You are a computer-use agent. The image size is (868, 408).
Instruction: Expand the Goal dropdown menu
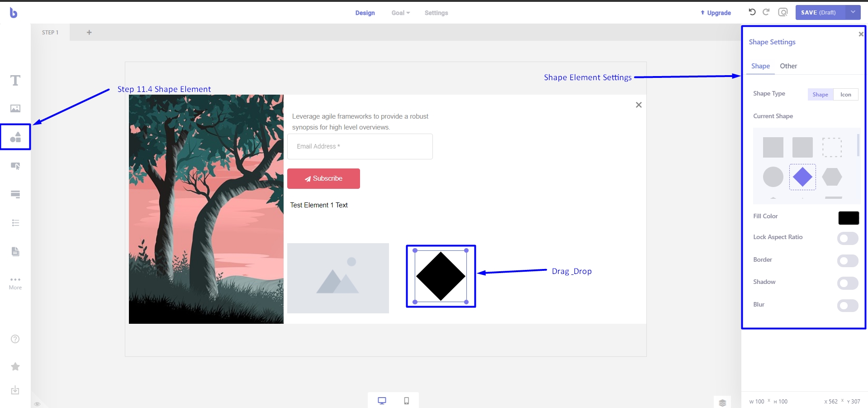(x=401, y=13)
